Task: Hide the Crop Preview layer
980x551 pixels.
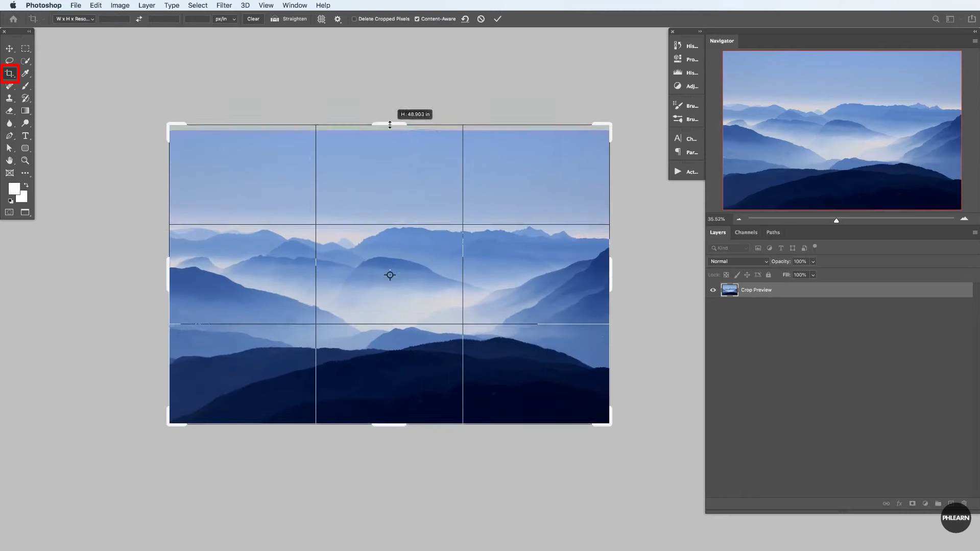Action: point(713,290)
